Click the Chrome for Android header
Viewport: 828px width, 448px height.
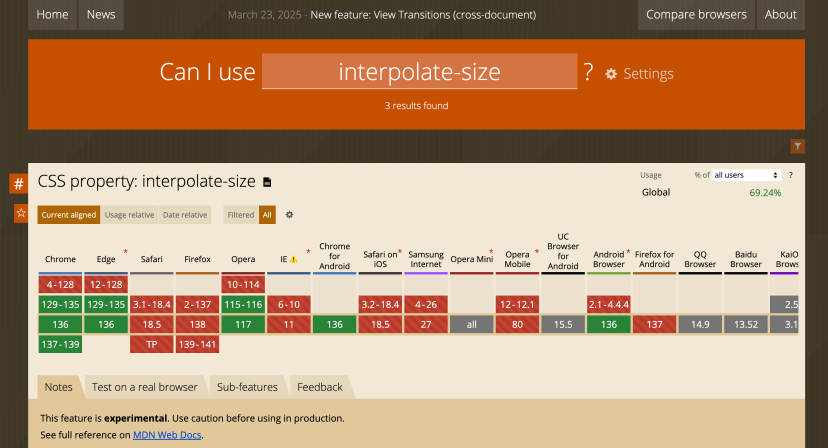335,256
